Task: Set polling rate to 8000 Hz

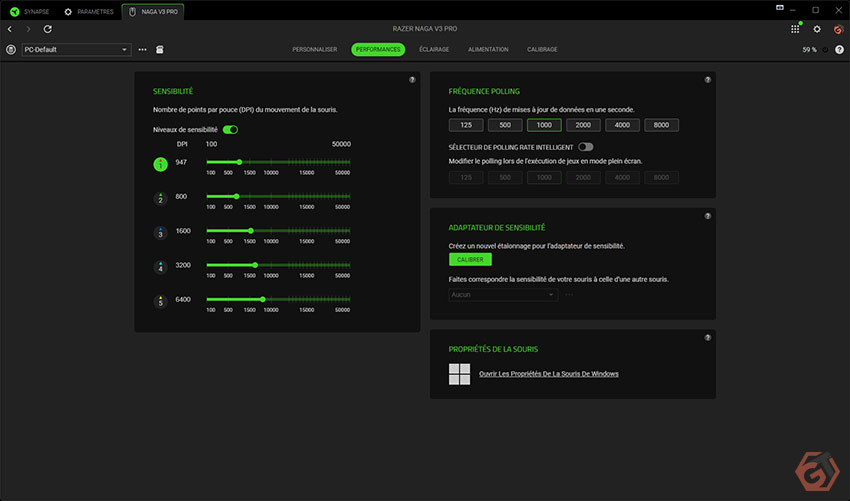Action: pos(661,125)
